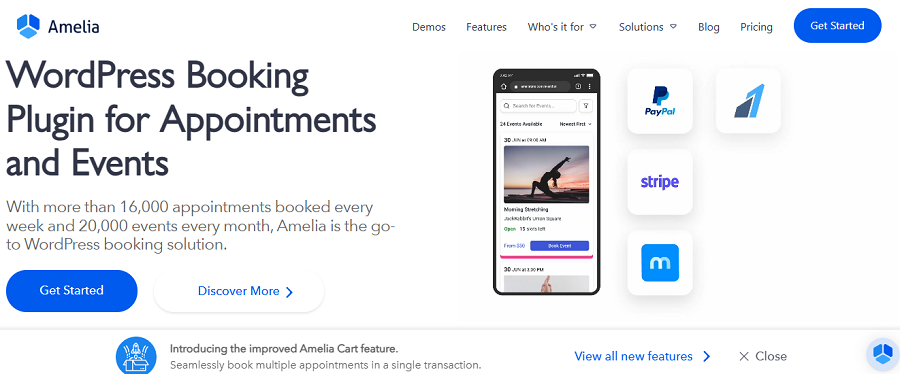The image size is (900, 374).
Task: Follow the View all new features link
Action: click(642, 356)
